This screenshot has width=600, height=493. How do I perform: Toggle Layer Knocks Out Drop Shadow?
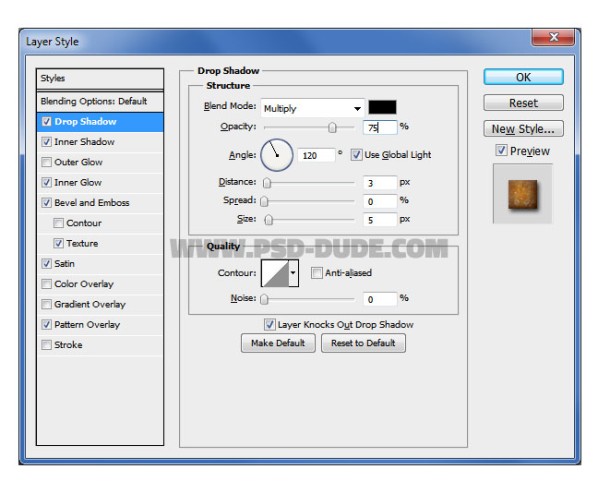(x=269, y=325)
